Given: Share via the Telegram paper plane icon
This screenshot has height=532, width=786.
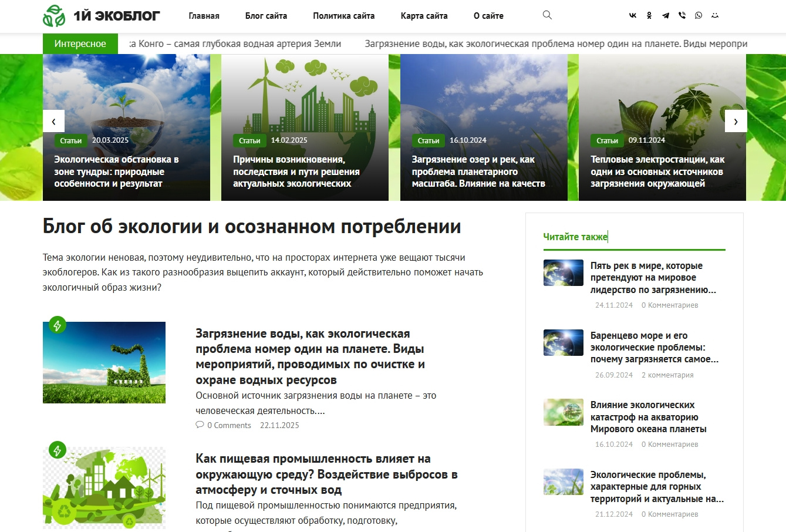Looking at the screenshot, I should (x=666, y=16).
